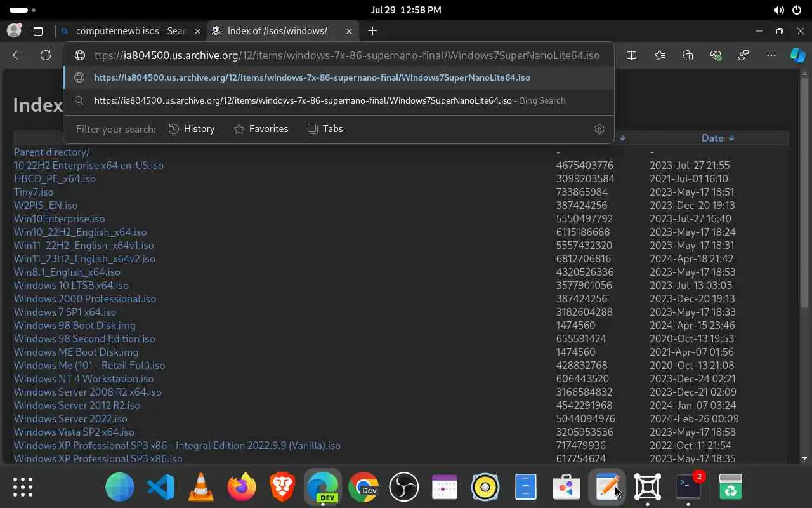Open the Windows 7 SP1 x64.iso link
The height and width of the screenshot is (508, 812).
[x=65, y=312]
